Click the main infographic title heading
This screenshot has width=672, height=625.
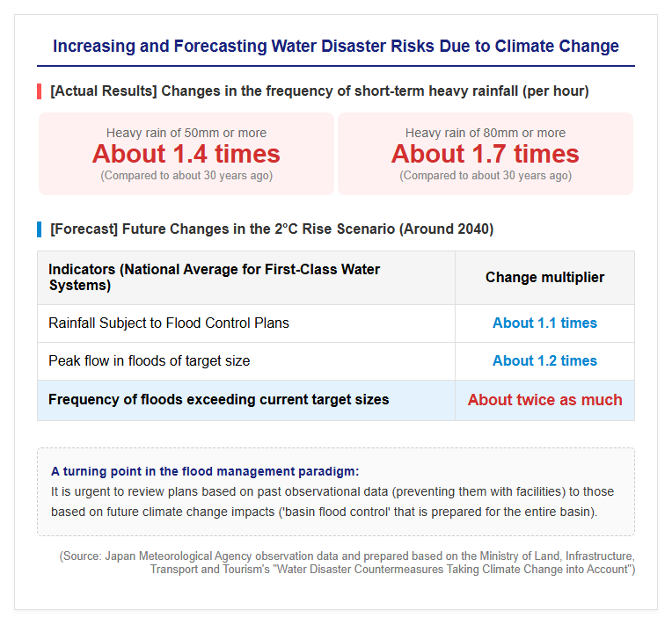click(x=336, y=46)
